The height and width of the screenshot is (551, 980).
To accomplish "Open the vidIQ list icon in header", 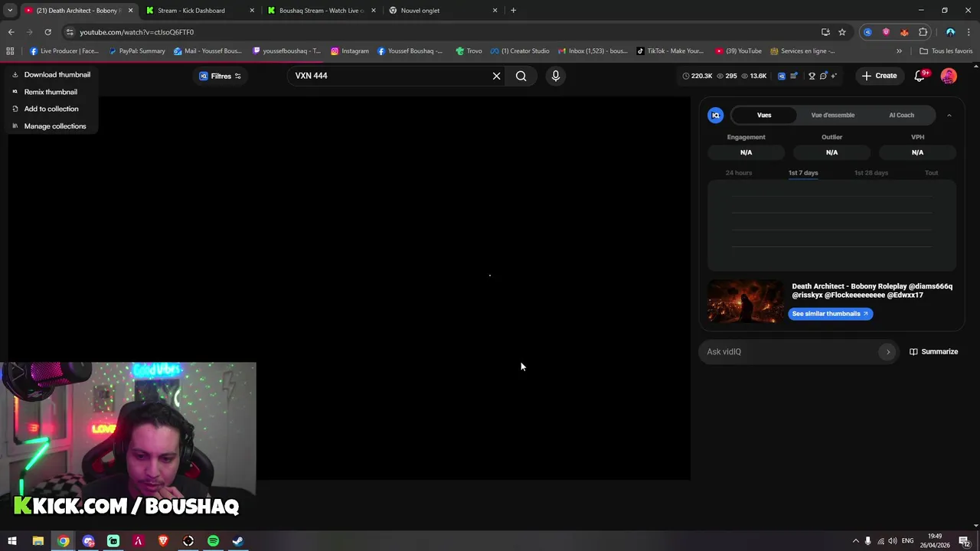I will pos(794,76).
